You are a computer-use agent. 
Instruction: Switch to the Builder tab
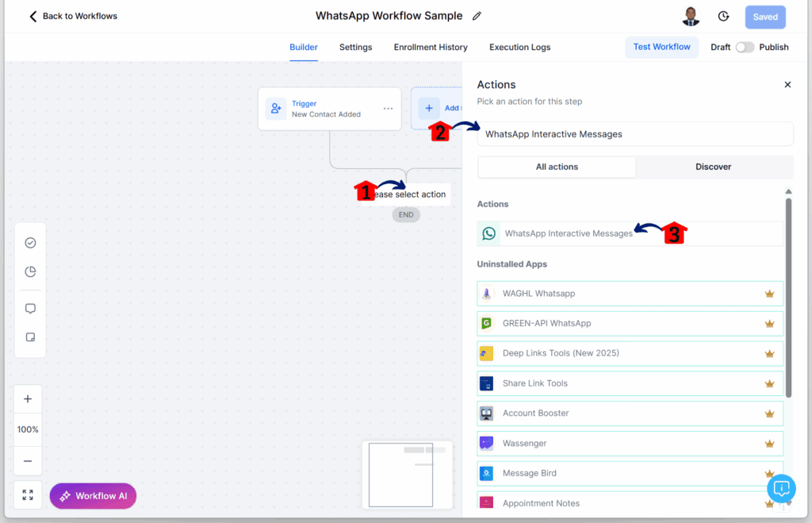pyautogui.click(x=304, y=47)
